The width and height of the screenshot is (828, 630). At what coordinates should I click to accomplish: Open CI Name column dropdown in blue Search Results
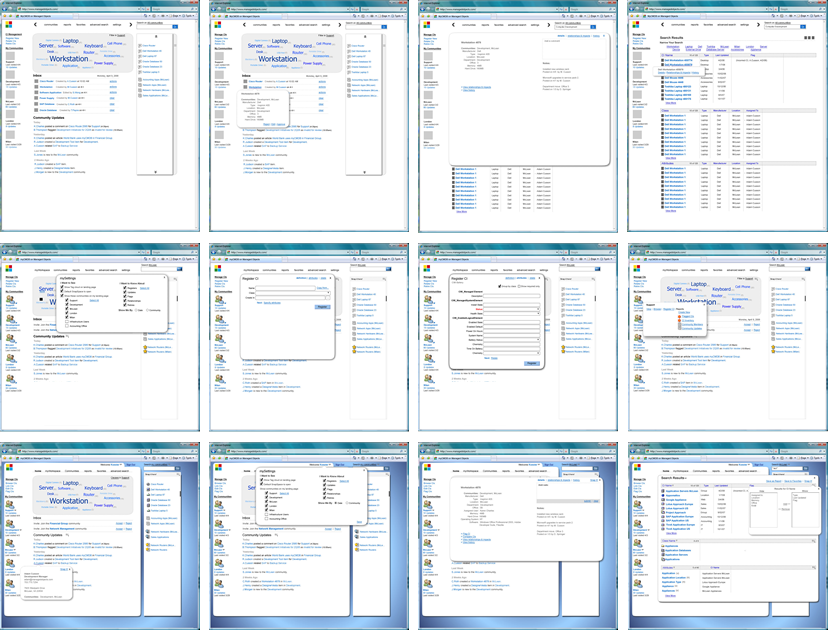[673, 485]
